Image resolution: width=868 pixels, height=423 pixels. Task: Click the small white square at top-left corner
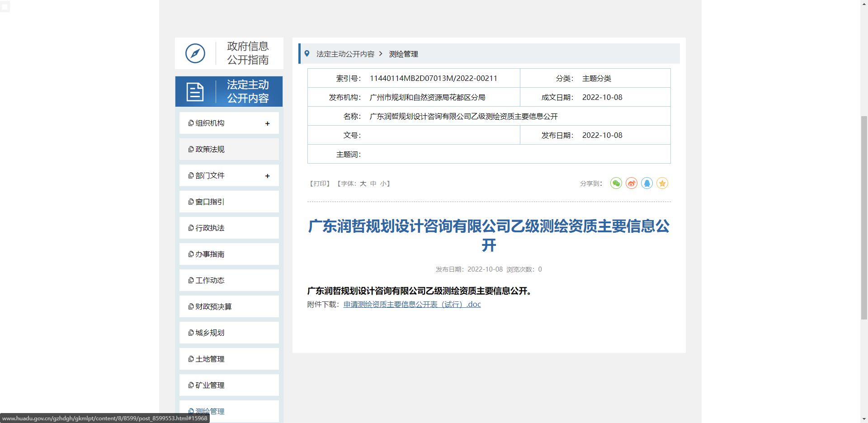5,6
